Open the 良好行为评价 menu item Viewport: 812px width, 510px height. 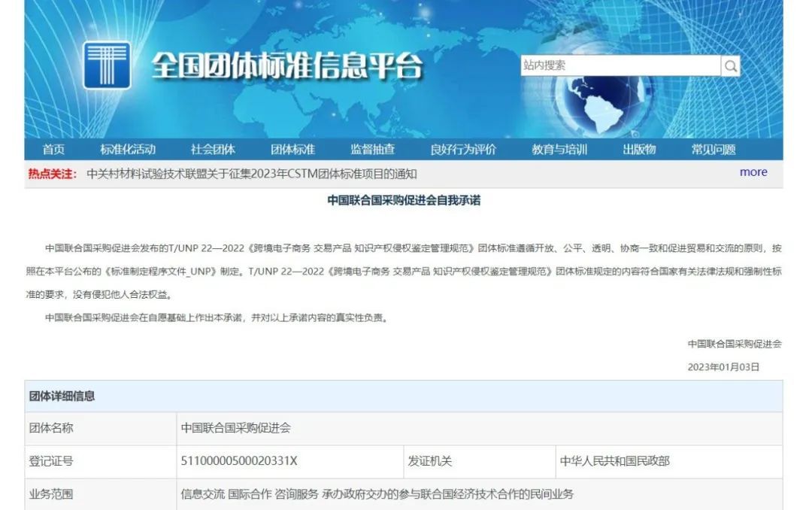463,149
